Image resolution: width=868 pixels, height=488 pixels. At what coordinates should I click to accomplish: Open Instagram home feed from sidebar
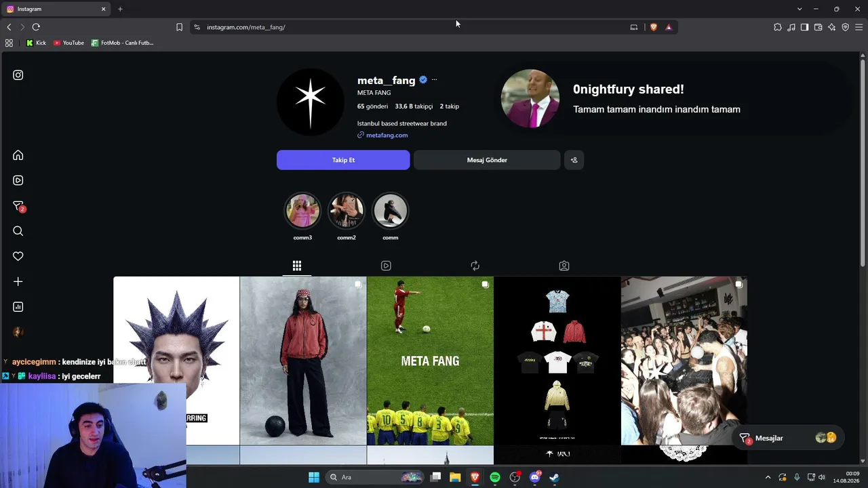(18, 155)
